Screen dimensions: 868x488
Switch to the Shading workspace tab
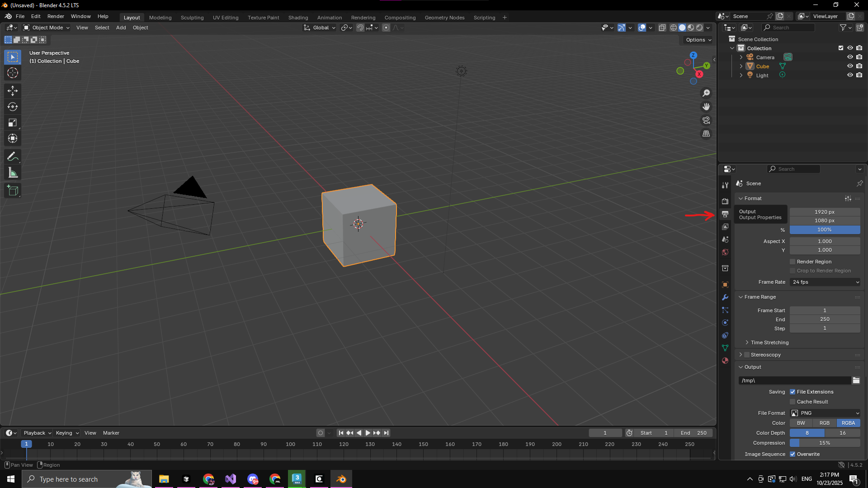tap(298, 18)
